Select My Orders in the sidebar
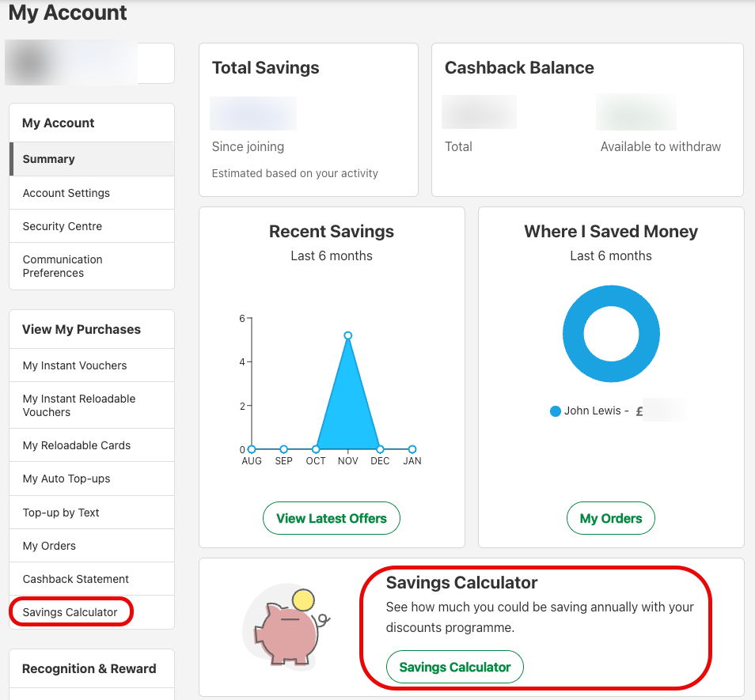Screen dimensions: 755x700 pos(49,546)
